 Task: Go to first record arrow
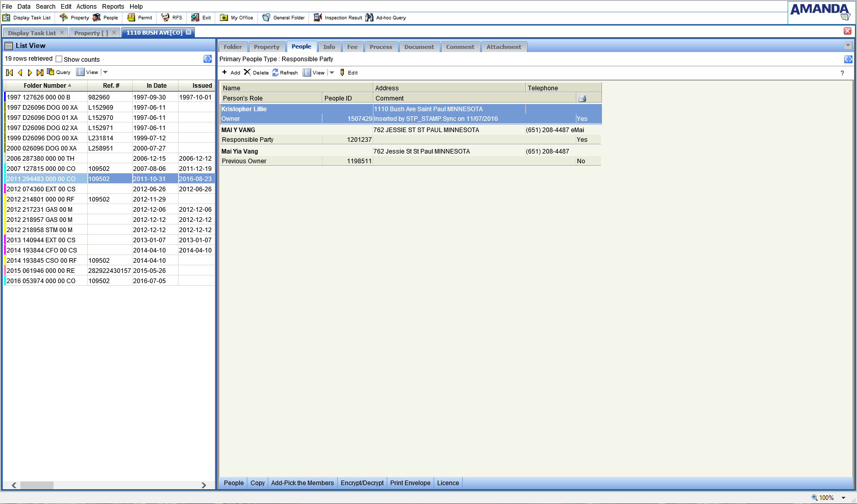click(x=10, y=72)
